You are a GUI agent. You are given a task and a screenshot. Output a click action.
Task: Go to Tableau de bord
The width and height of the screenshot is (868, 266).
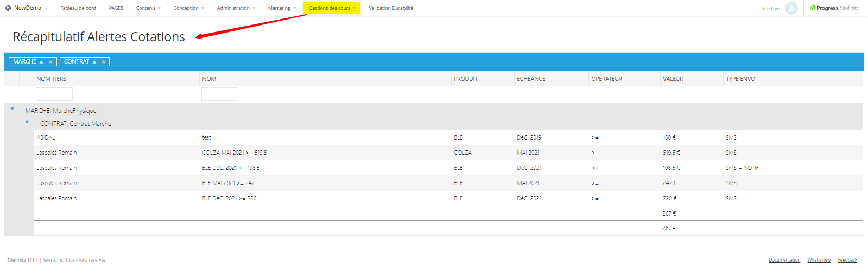point(78,8)
